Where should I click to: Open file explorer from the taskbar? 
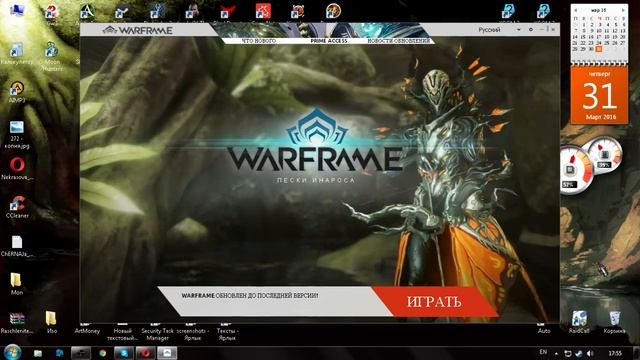point(38,353)
